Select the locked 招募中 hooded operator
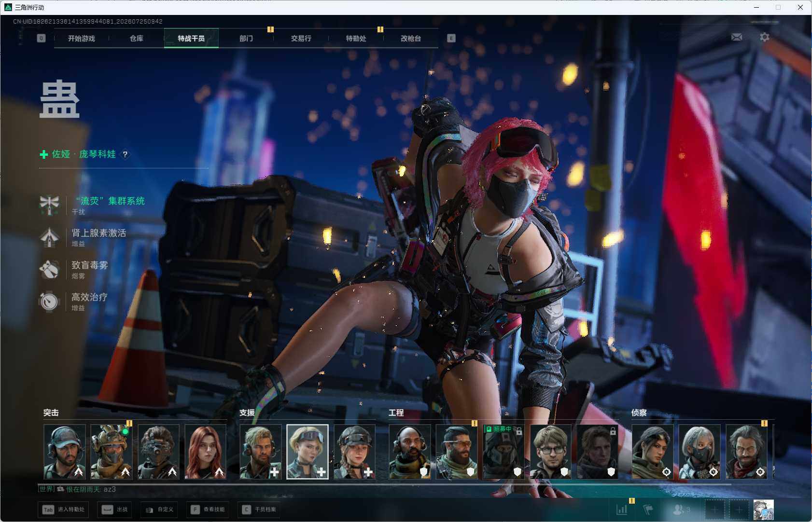The width and height of the screenshot is (812, 522). click(x=504, y=452)
